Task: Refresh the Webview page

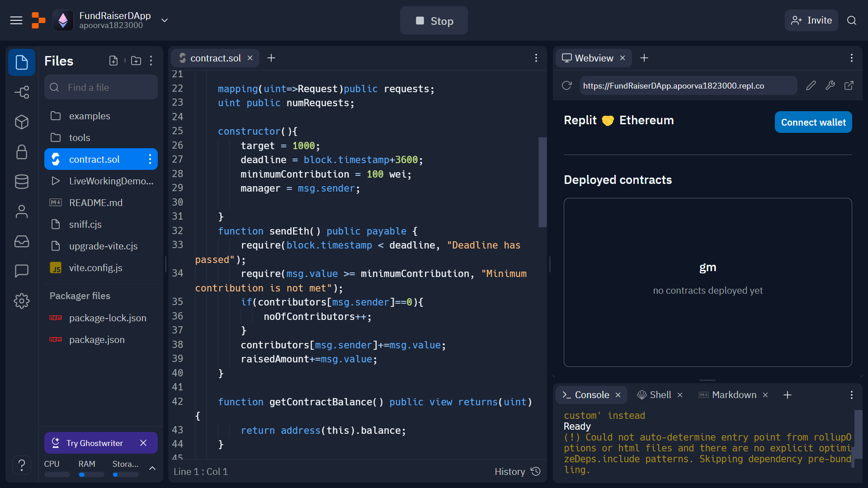Action: click(567, 85)
